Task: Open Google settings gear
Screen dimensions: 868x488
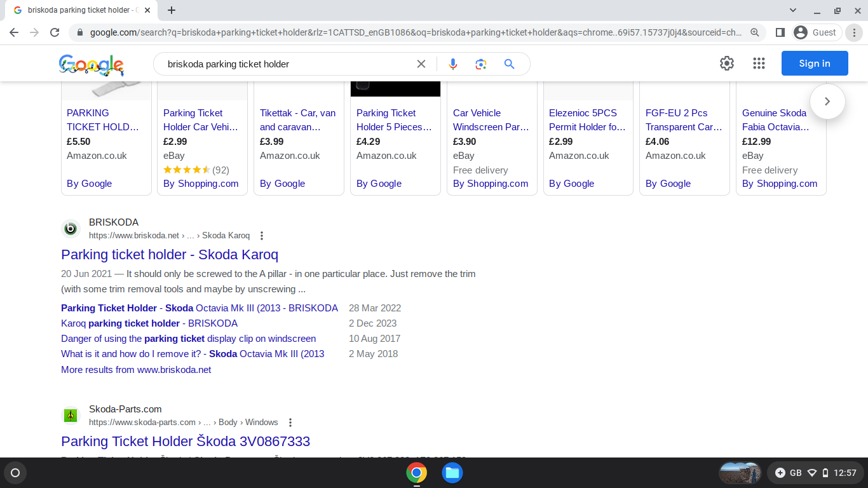Action: [x=727, y=64]
